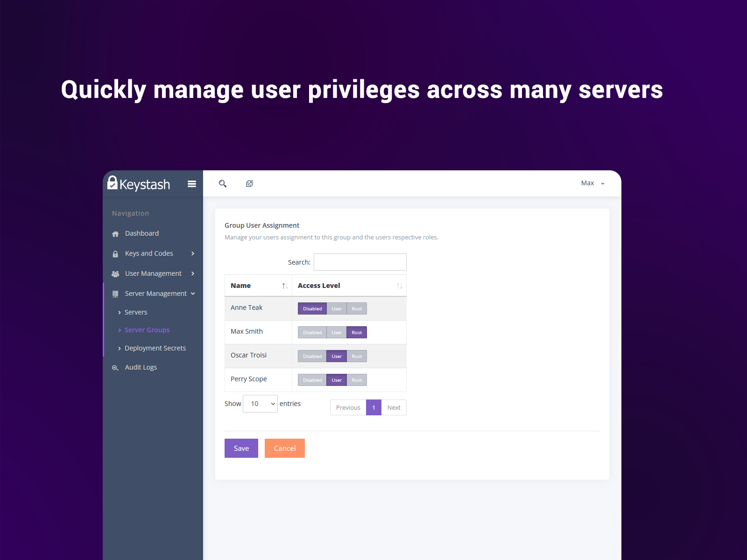The width and height of the screenshot is (747, 560).
Task: Open Keys and Codes menu item
Action: click(149, 253)
